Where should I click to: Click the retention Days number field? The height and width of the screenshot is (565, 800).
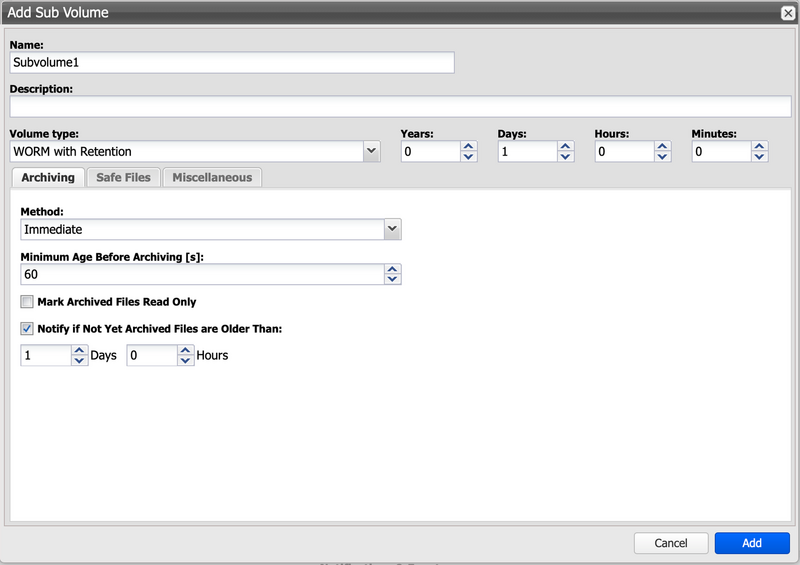click(527, 152)
